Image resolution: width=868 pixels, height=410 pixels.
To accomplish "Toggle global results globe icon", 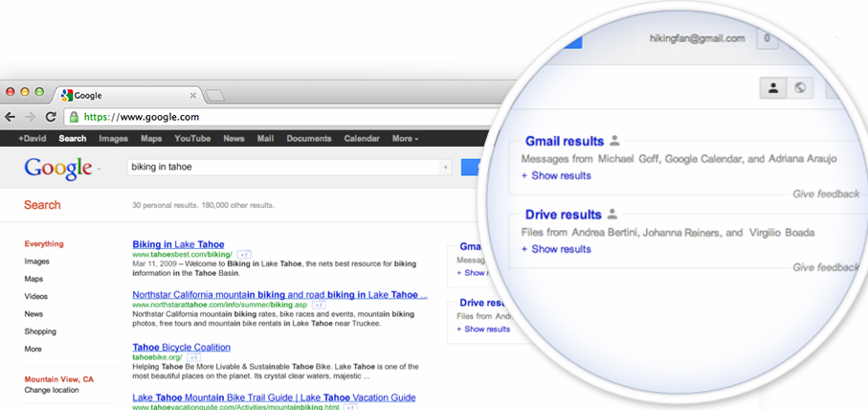I will tap(800, 87).
